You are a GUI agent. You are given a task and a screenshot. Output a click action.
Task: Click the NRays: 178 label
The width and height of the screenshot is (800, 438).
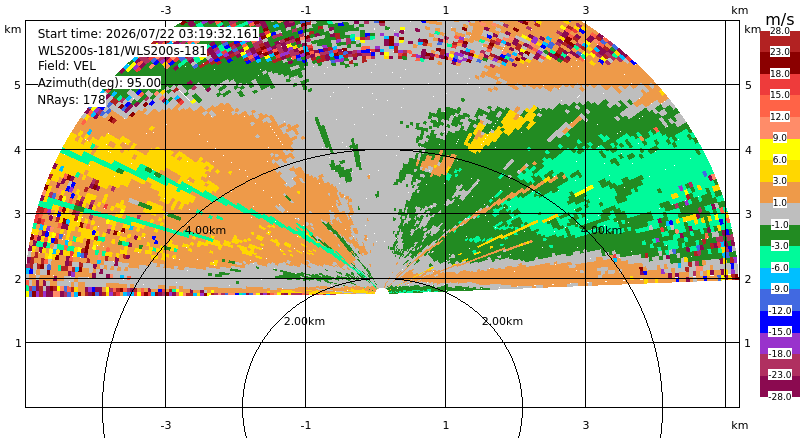[71, 100]
